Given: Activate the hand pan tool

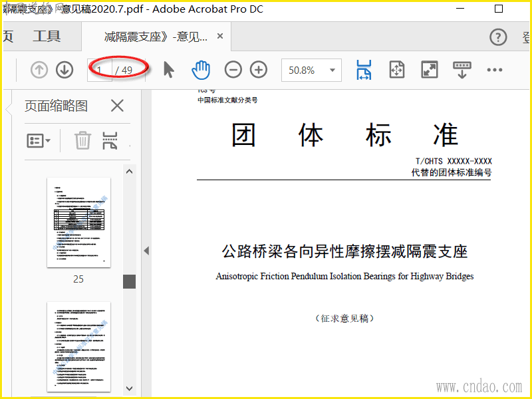Looking at the screenshot, I should coord(201,70).
